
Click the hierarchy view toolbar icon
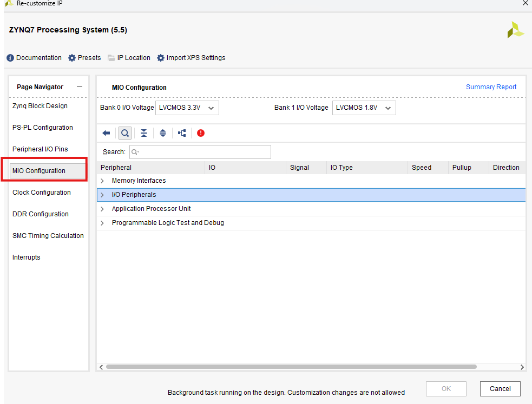182,133
